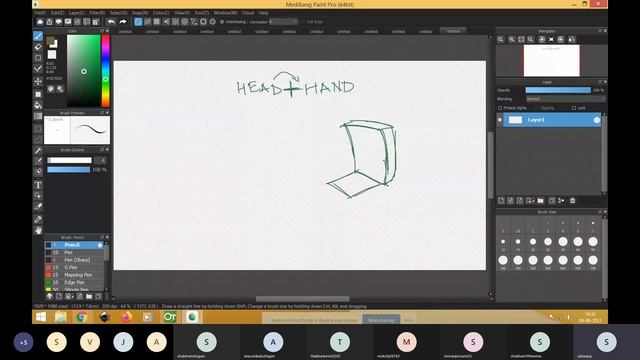Viewport: 640px width, 360px height.
Task: Click the hue strip slider
Action: click(x=105, y=71)
